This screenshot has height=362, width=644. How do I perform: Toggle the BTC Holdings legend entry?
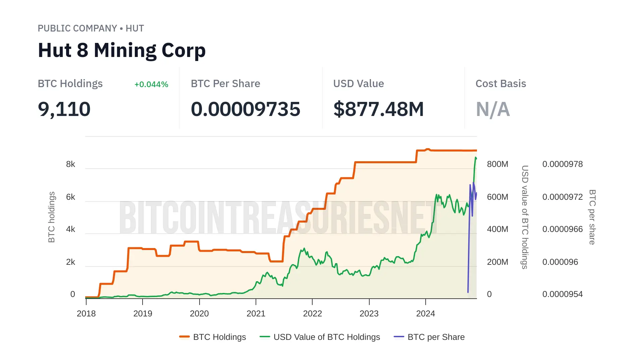(x=219, y=337)
